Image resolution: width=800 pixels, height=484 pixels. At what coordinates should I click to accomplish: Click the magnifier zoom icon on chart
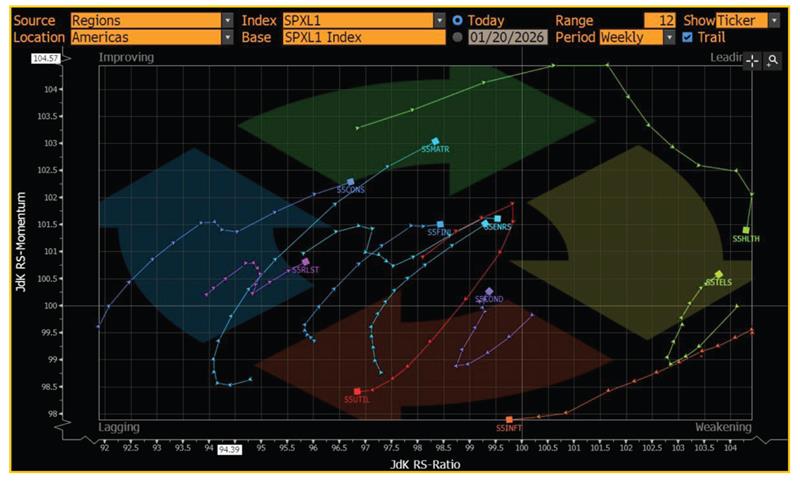click(x=773, y=61)
